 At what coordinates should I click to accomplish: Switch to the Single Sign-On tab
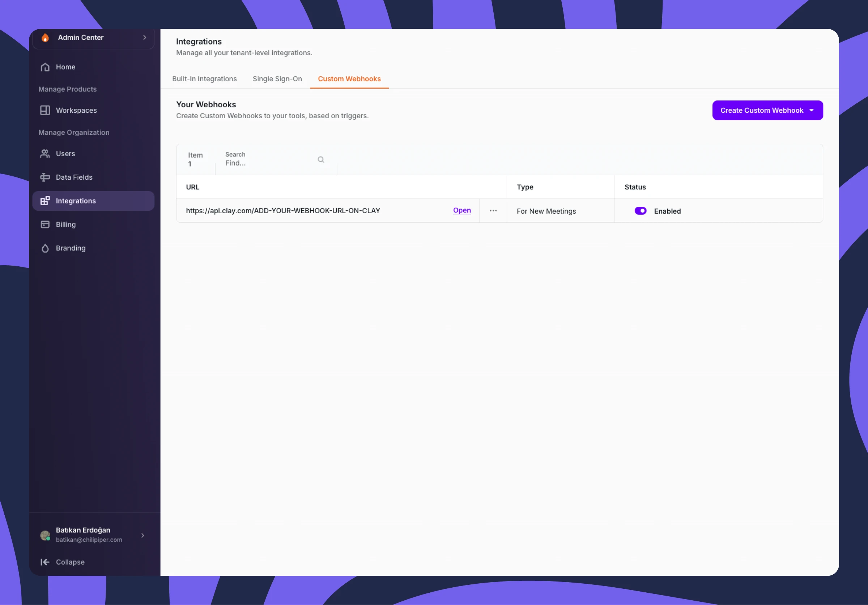[277, 79]
